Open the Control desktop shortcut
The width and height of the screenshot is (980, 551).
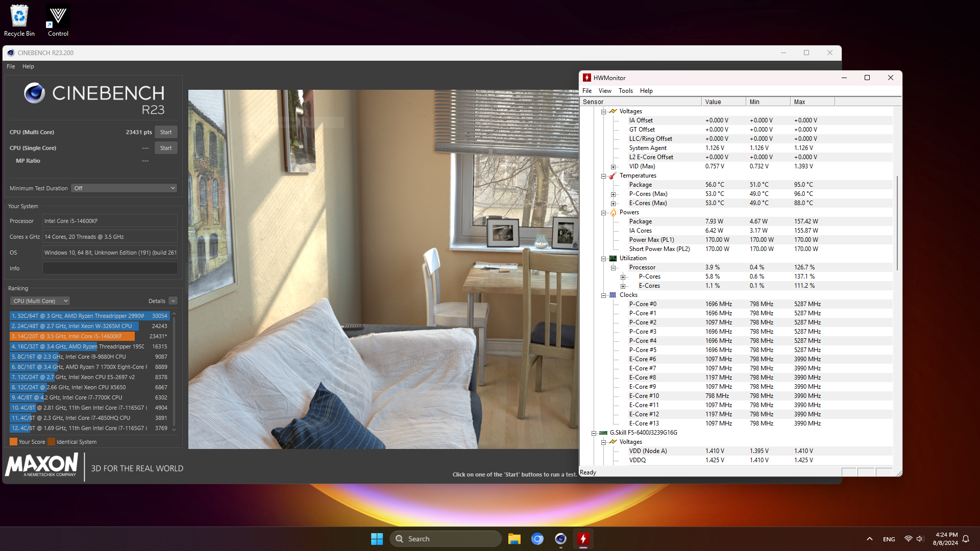coord(58,20)
